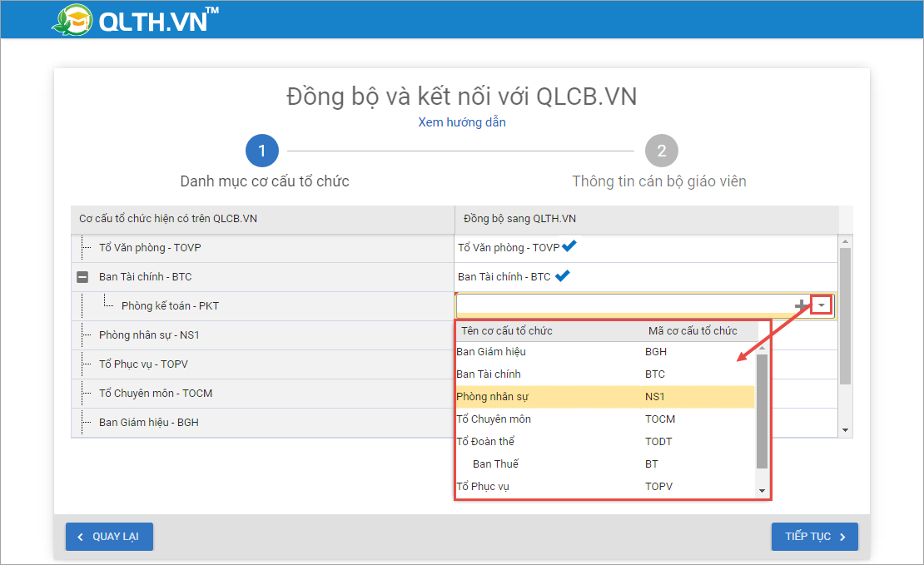Image resolution: width=924 pixels, height=565 pixels.
Task: Choose Ban Thuế from dropdown list
Action: (605, 463)
